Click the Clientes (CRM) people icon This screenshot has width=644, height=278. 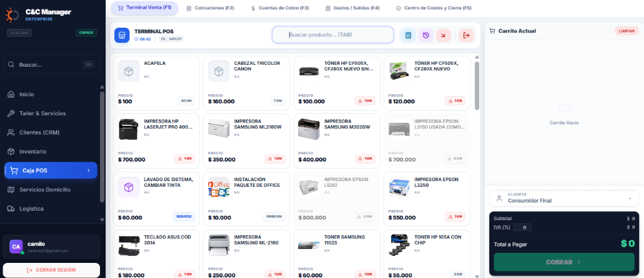[11, 133]
